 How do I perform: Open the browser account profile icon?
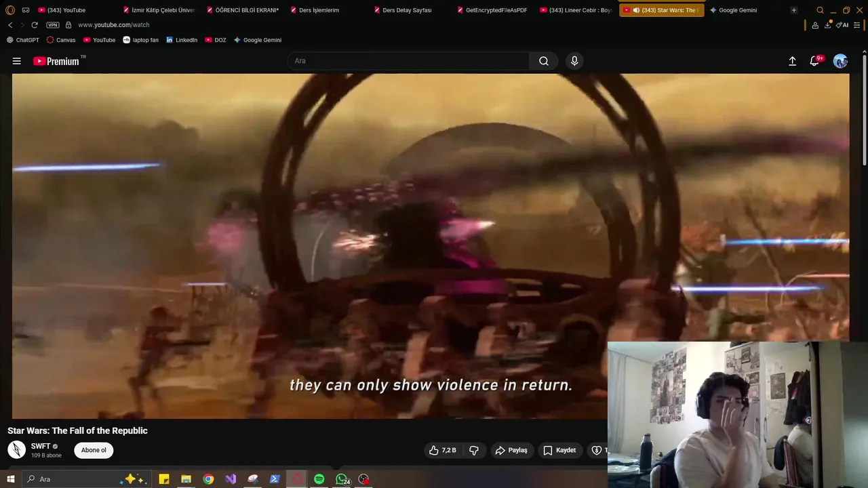click(x=815, y=25)
